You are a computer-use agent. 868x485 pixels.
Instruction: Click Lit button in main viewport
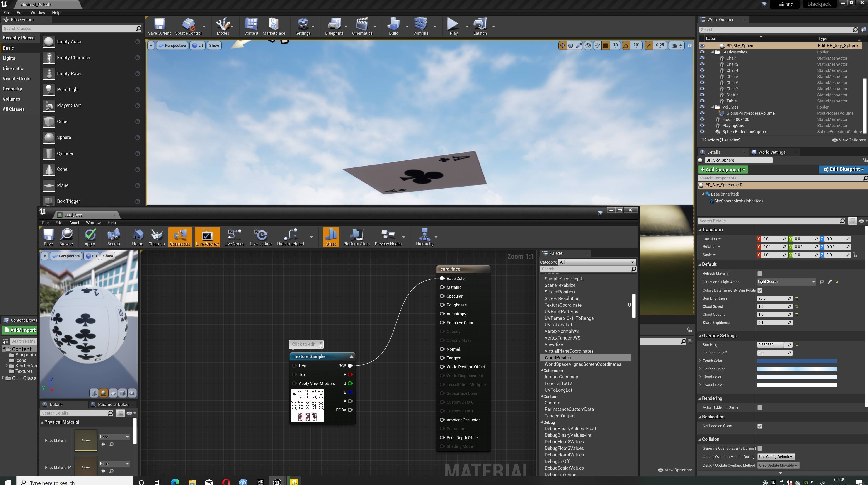point(197,46)
